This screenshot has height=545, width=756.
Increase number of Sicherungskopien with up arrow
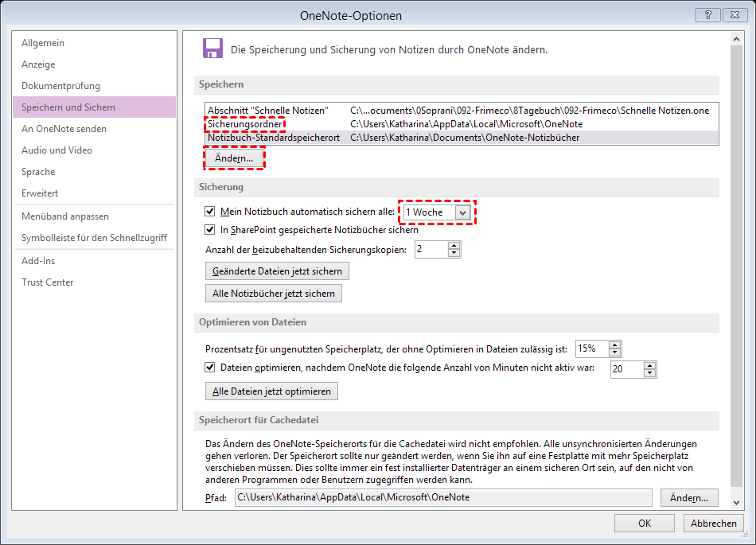click(454, 246)
